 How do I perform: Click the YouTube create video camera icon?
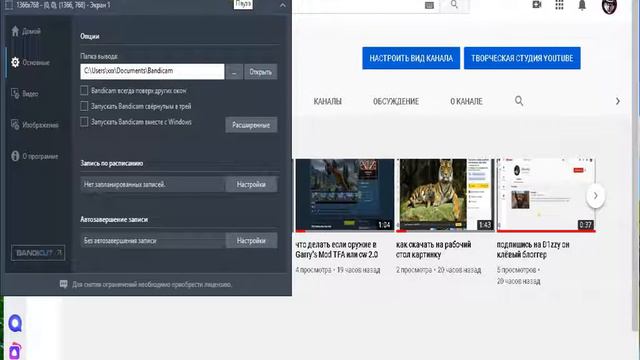click(537, 5)
